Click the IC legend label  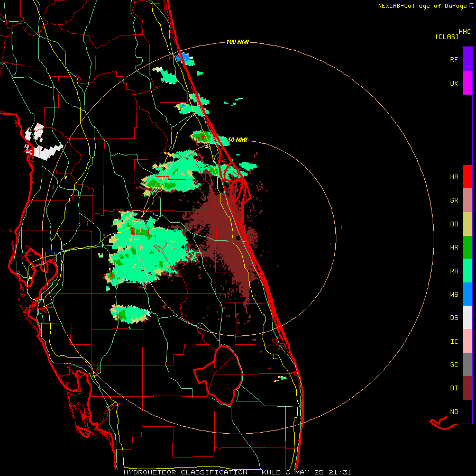pos(454,342)
